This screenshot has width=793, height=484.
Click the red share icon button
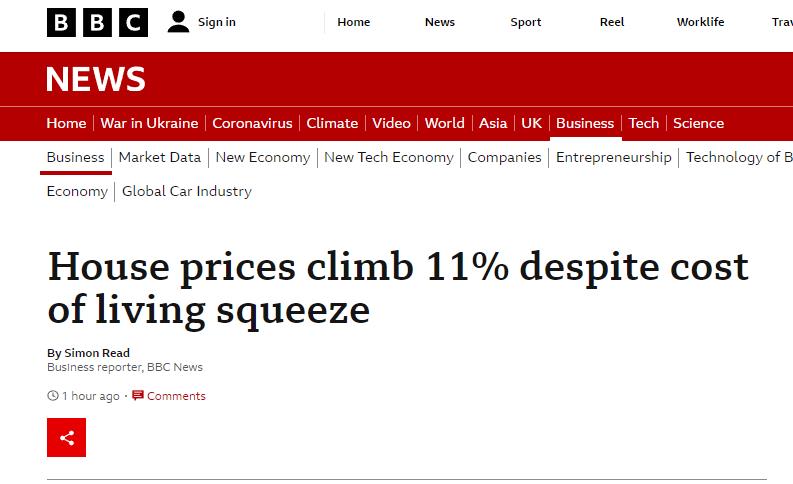(x=66, y=437)
